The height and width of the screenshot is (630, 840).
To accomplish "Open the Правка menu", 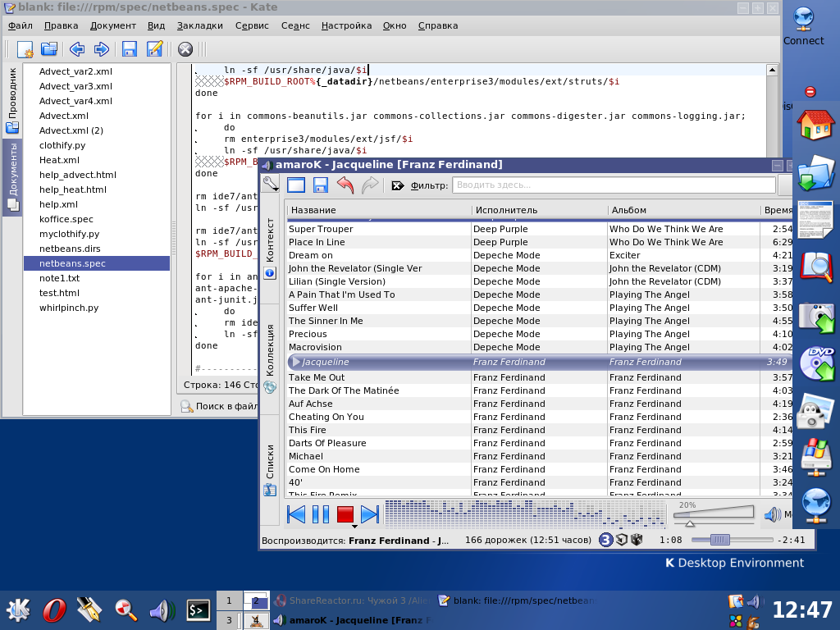I will [61, 25].
